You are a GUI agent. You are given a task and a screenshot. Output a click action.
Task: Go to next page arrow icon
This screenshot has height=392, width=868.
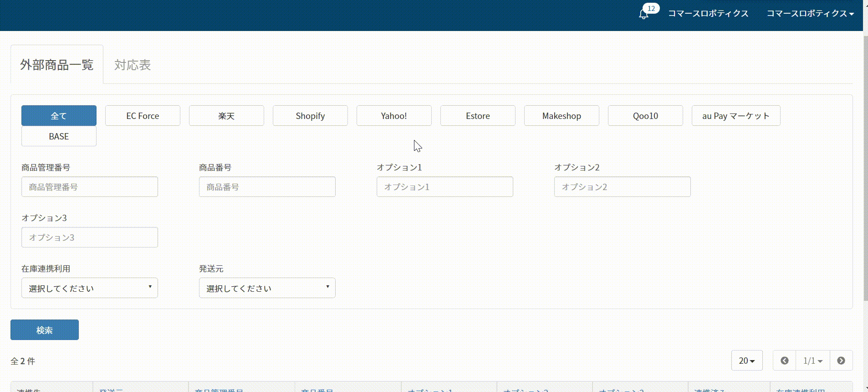841,361
